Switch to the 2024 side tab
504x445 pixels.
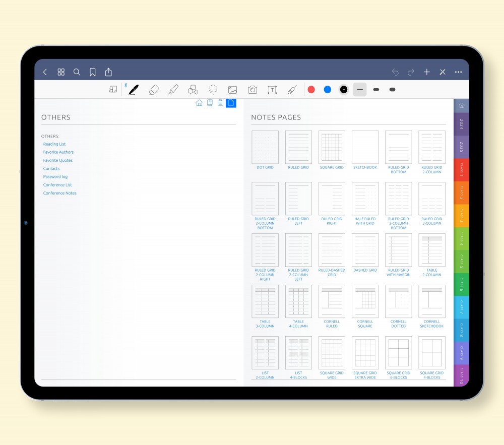click(x=462, y=124)
